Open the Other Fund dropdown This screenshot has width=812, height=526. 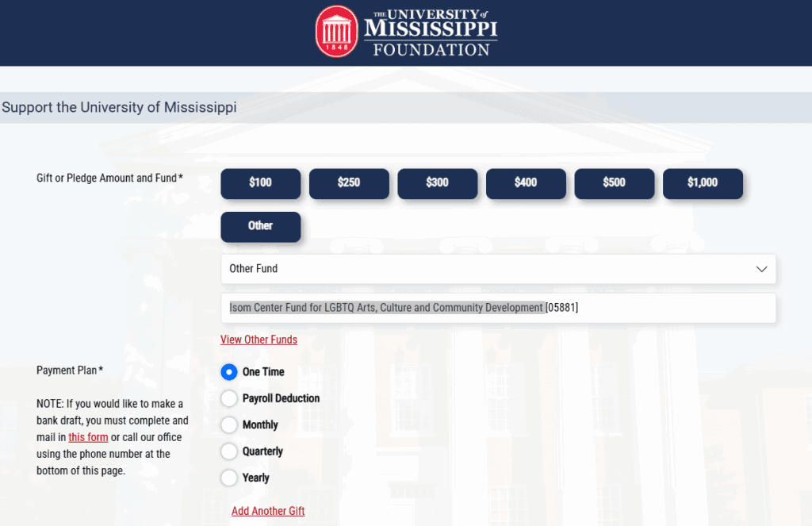498,269
